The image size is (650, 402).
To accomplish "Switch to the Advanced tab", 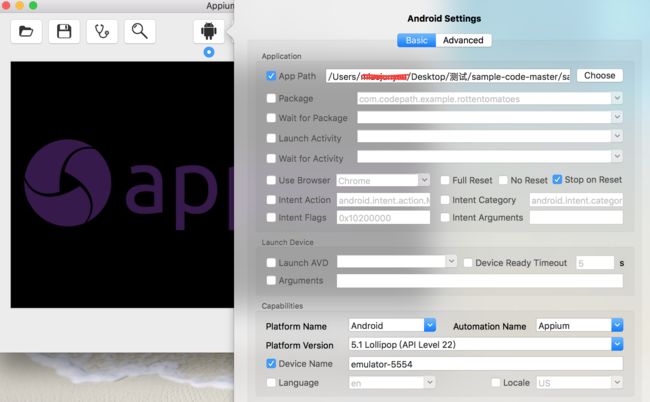I will pyautogui.click(x=463, y=40).
